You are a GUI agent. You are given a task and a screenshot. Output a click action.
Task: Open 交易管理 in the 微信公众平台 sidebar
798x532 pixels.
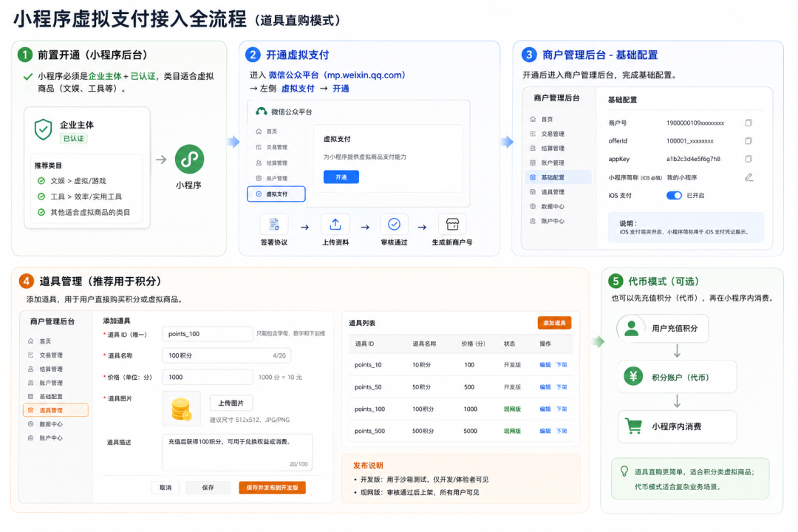[x=272, y=147]
